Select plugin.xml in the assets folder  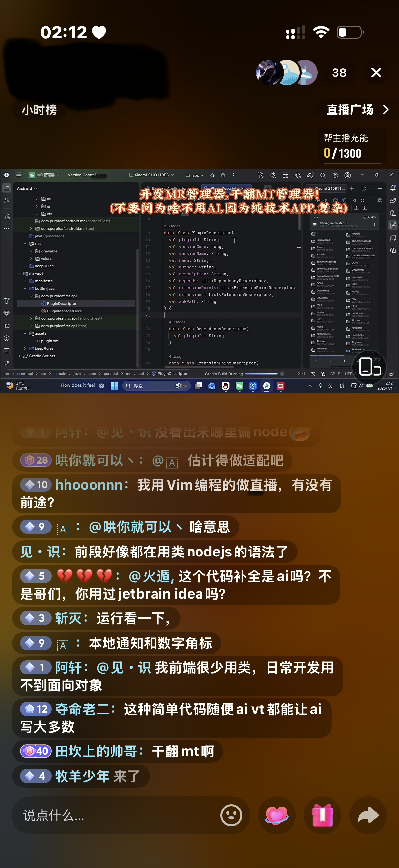47,341
